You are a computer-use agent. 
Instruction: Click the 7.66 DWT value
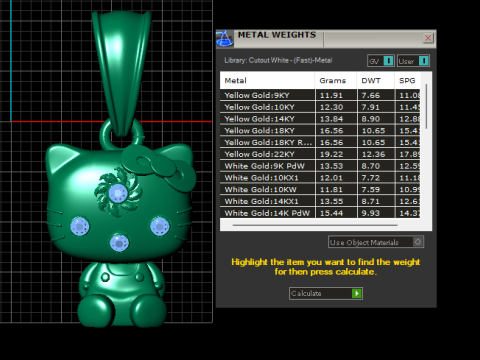pos(371,95)
